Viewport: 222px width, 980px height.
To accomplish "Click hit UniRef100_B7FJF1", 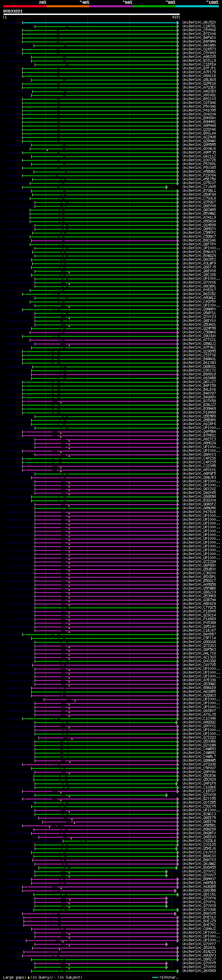I will click(199, 68).
